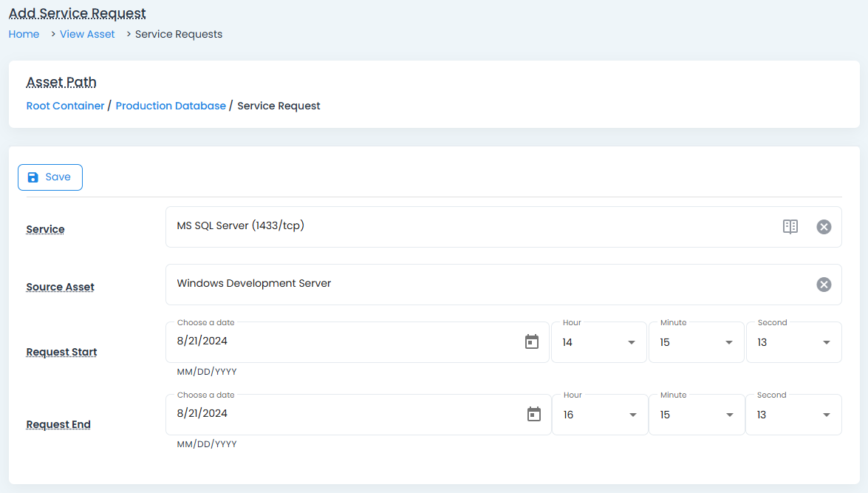Screen dimensions: 868x493
Task: Open the Request End Minute dropdown
Action: pos(696,415)
